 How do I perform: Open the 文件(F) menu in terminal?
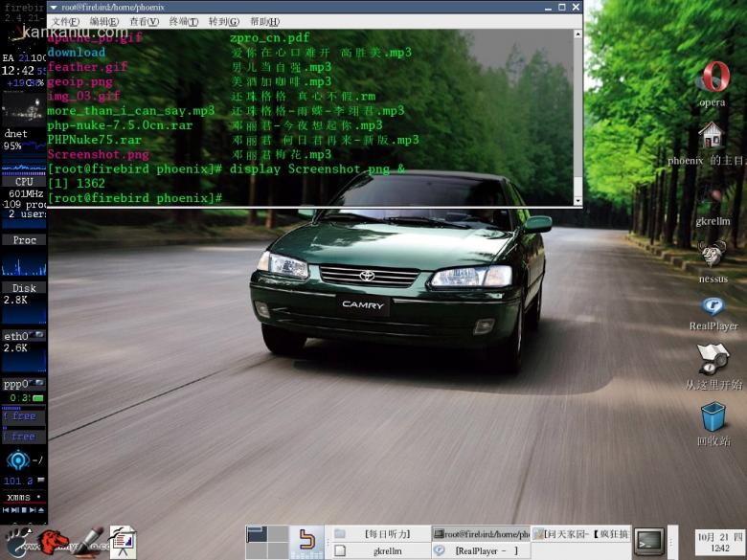click(65, 22)
